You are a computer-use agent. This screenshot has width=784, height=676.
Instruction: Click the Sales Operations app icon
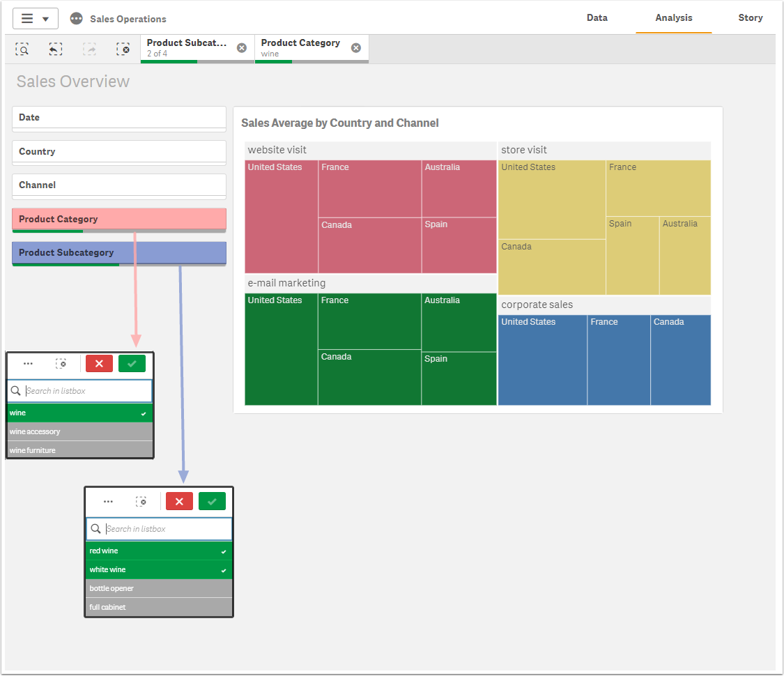[x=77, y=19]
